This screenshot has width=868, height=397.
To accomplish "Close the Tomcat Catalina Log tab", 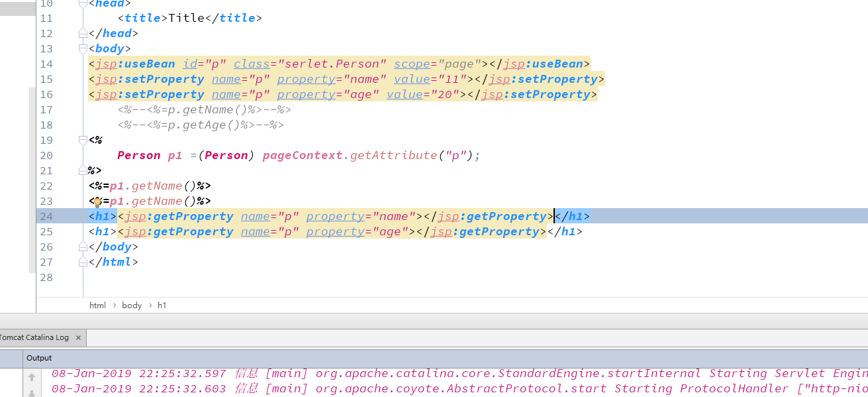I will (78, 337).
